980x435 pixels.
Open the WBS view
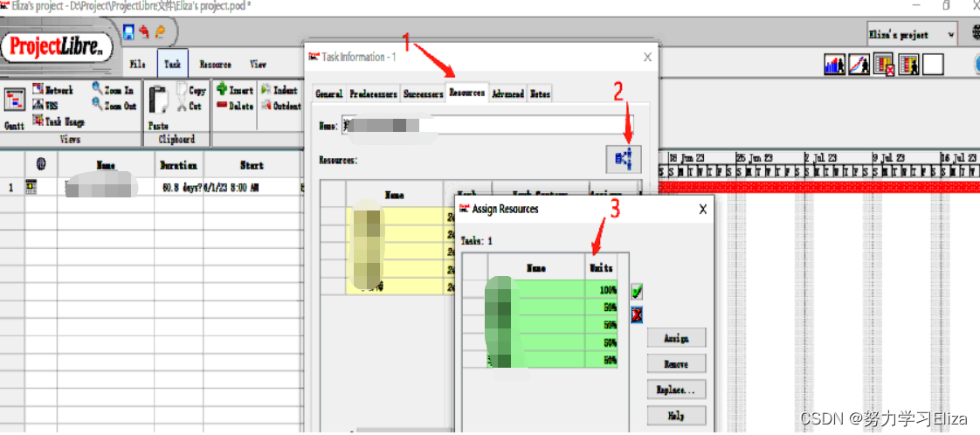click(x=45, y=106)
